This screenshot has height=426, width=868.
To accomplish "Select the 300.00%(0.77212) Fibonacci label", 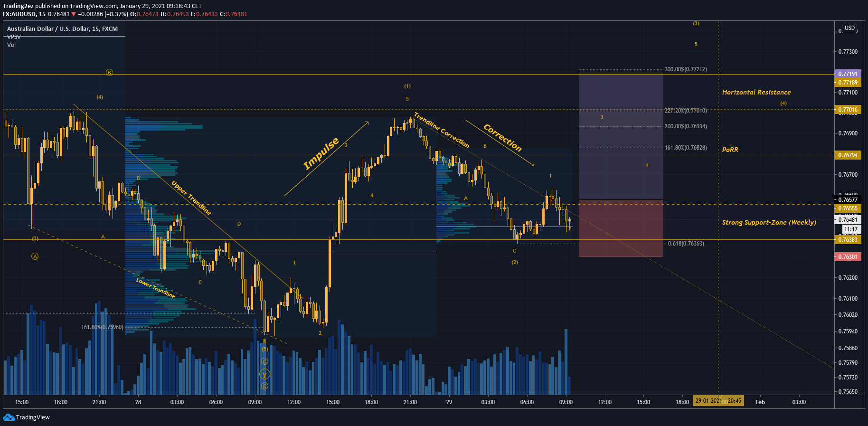I will 686,69.
